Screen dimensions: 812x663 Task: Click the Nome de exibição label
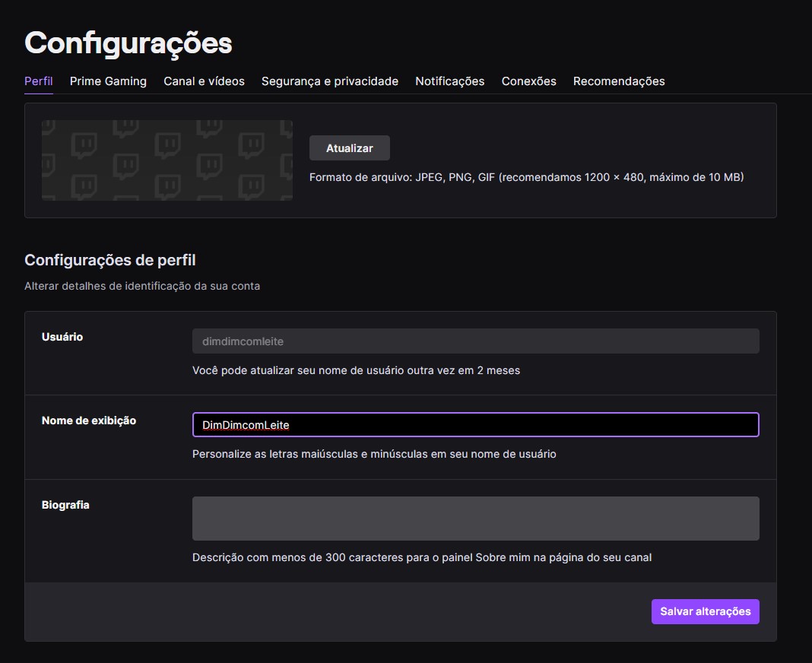pyautogui.click(x=88, y=420)
